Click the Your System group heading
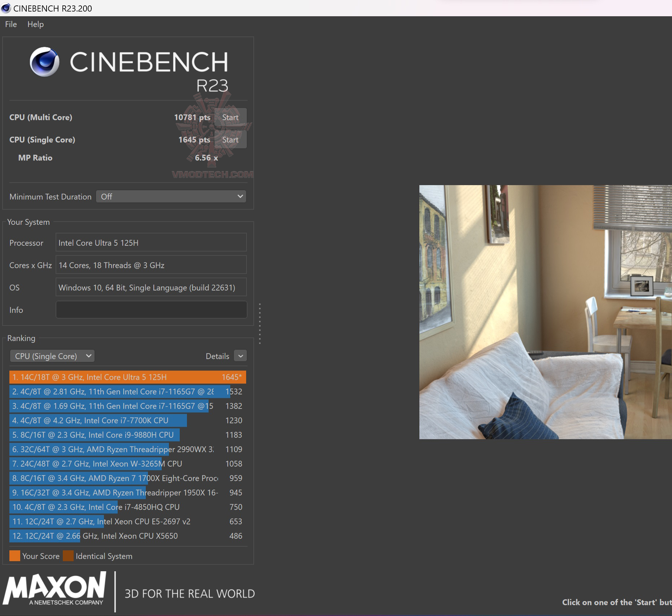The image size is (672, 616). [x=29, y=222]
